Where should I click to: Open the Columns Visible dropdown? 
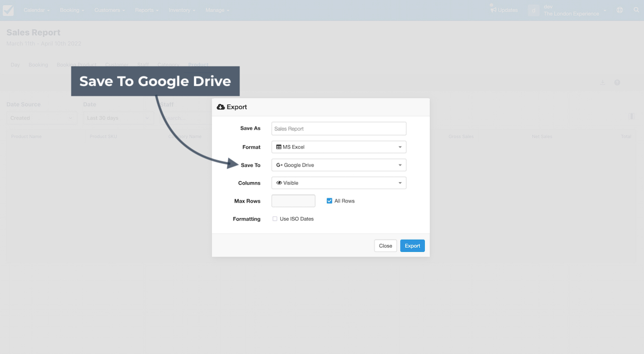pos(339,183)
